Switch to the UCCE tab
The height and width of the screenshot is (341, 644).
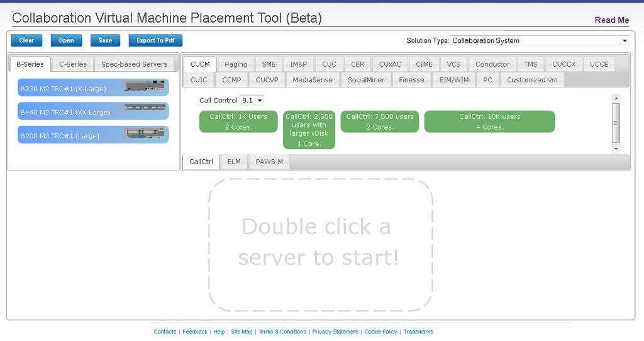[x=599, y=64]
